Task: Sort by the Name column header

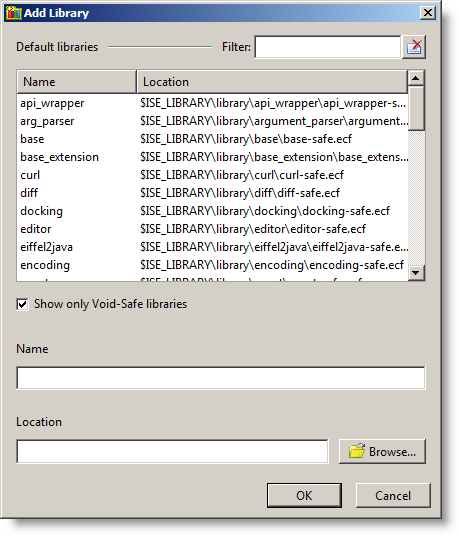Action: point(76,82)
